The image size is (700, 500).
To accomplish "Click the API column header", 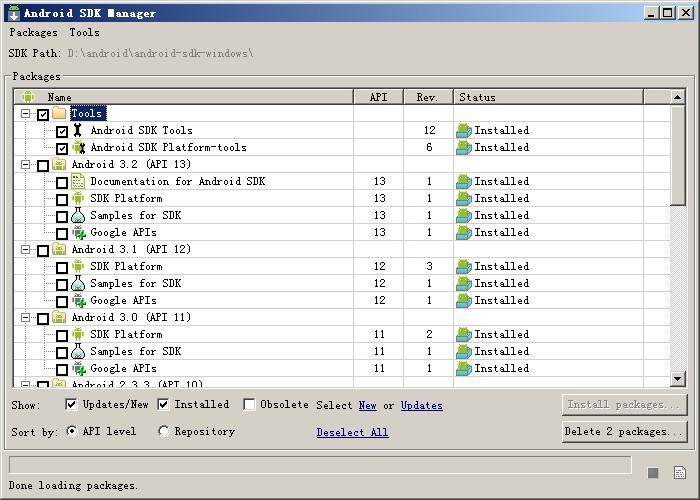I will 379,97.
